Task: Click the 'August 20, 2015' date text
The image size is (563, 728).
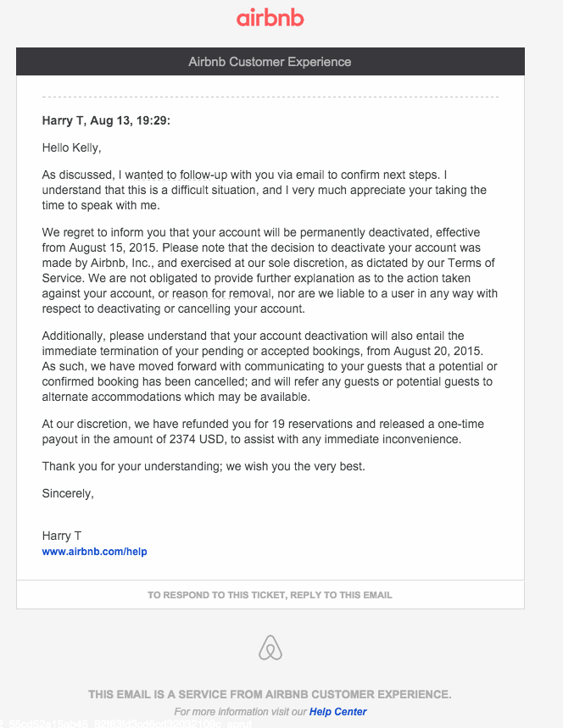Action: click(438, 351)
